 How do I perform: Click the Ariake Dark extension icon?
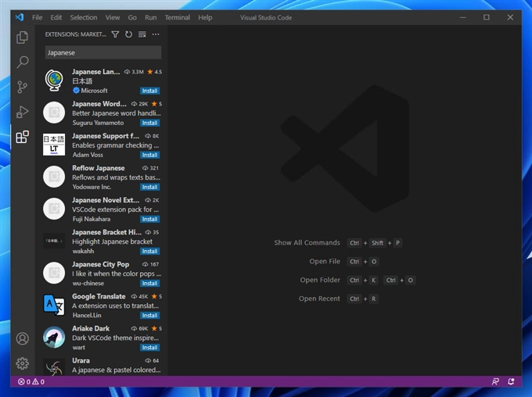click(x=54, y=337)
